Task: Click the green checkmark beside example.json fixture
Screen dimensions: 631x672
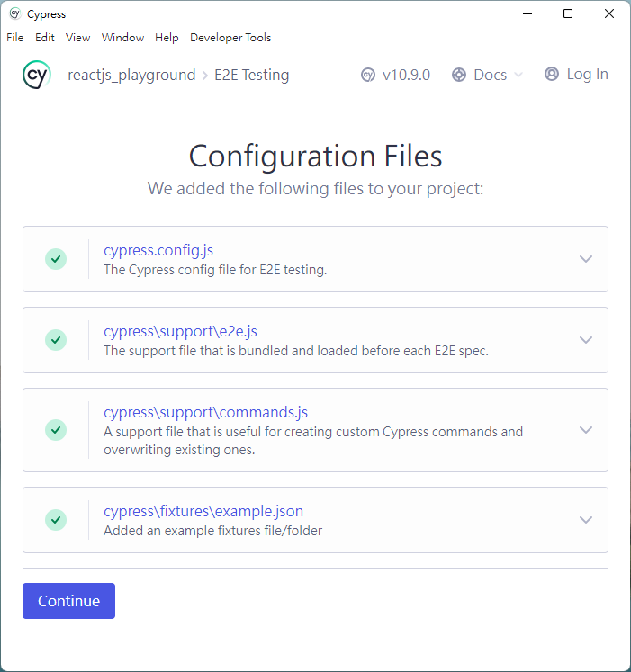Action: (x=56, y=520)
